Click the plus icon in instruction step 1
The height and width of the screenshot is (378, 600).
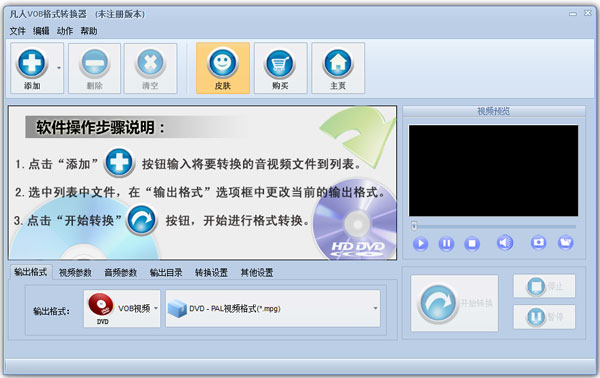click(x=119, y=163)
